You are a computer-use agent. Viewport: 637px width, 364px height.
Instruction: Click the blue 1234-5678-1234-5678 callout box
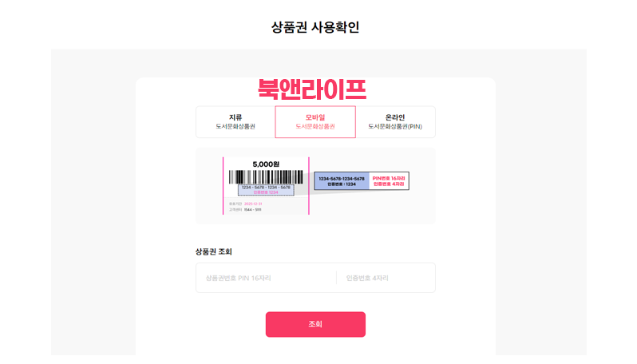[x=342, y=181]
